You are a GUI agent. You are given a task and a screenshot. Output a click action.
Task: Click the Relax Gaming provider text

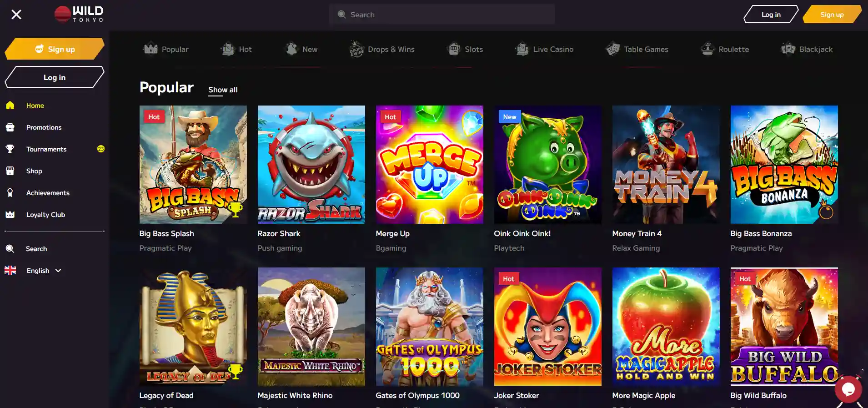pos(636,248)
